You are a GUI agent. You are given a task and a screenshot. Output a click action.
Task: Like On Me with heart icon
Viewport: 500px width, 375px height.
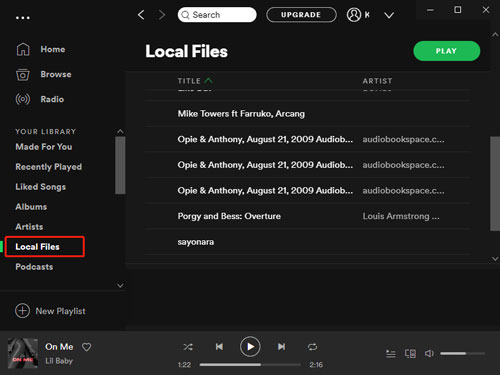87,347
